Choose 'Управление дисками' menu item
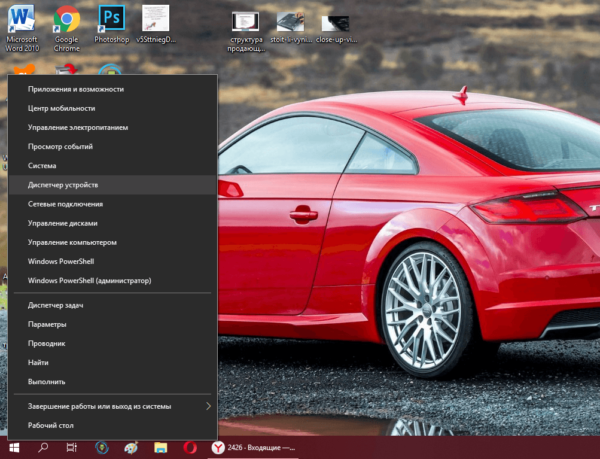This screenshot has height=459, width=600. [x=113, y=223]
